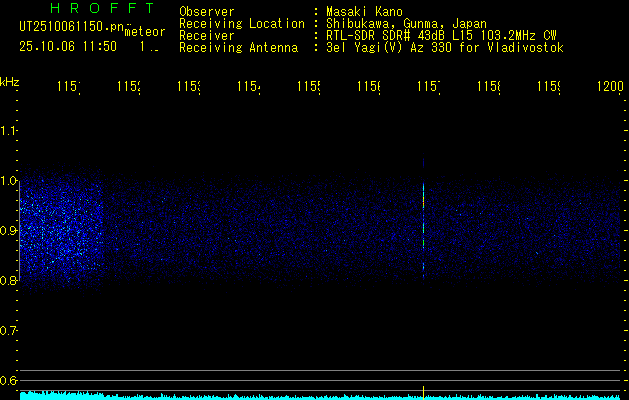
Task: Click the 1153 time axis label
Action: coord(189,86)
